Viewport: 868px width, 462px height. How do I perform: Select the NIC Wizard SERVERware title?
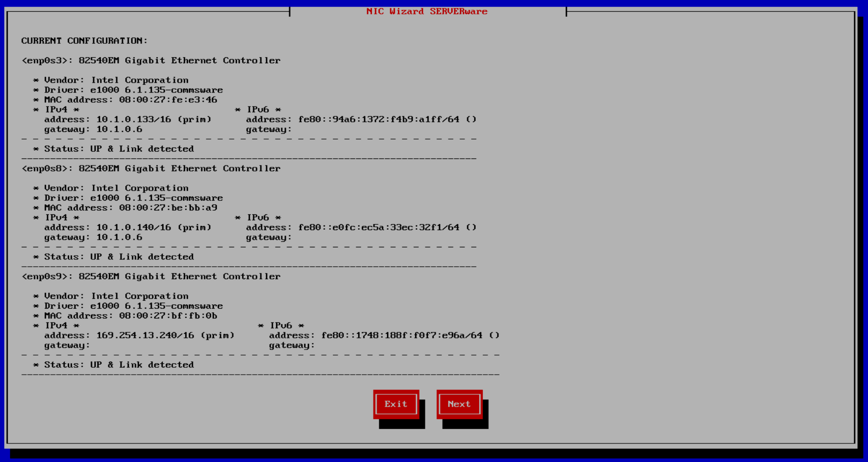(427, 11)
